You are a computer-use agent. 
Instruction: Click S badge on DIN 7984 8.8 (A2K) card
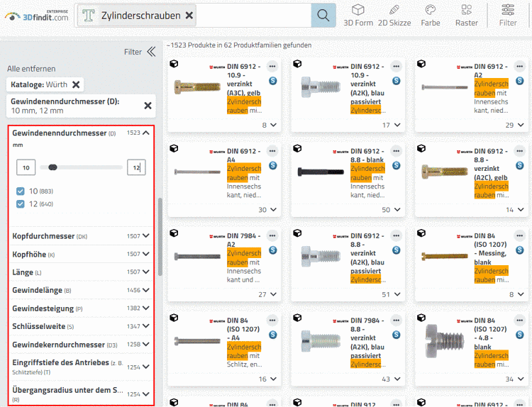coord(397,335)
